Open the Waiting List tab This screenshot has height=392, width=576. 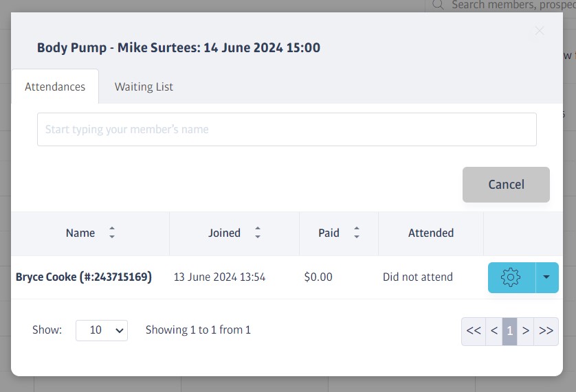pyautogui.click(x=144, y=87)
